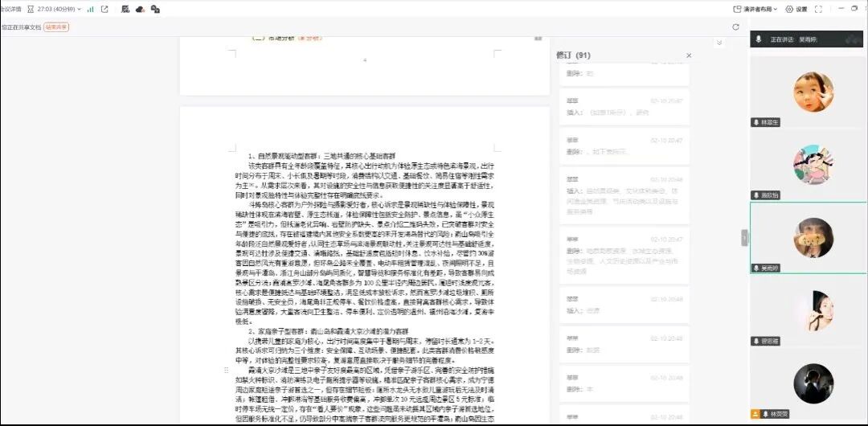This screenshot has height=426, width=868.
Task: Click the pop-out window icon in top bar
Action: [x=104, y=9]
